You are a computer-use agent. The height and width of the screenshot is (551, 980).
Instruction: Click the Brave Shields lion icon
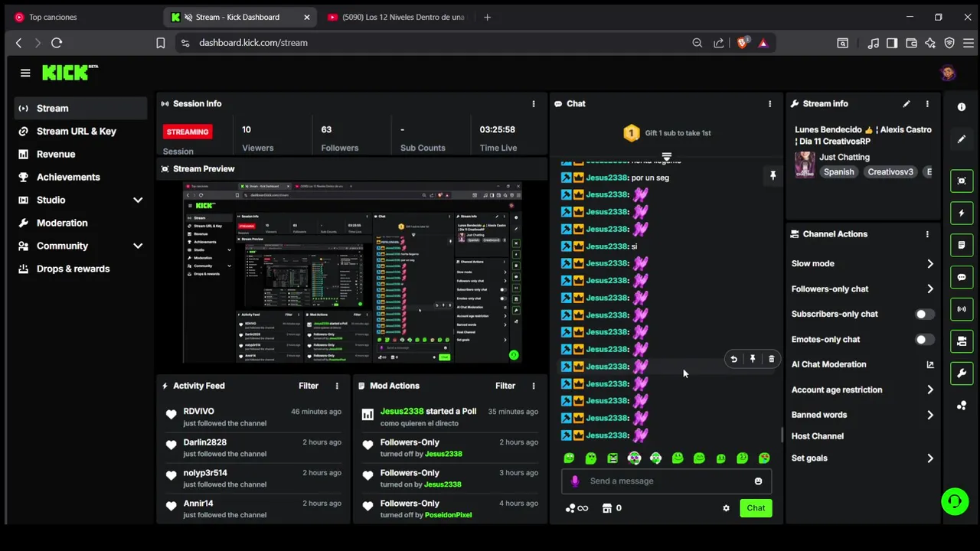[x=742, y=43]
